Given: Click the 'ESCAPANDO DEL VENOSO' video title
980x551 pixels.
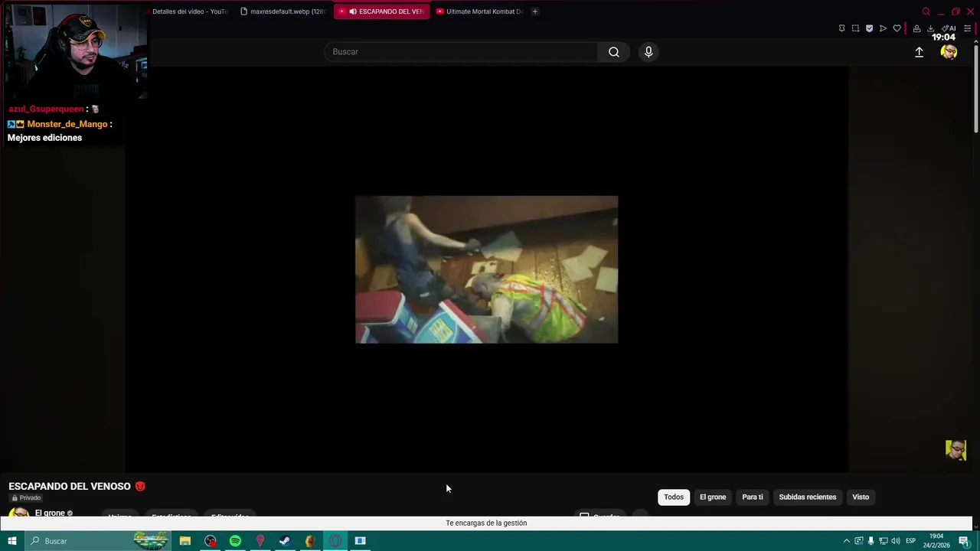Looking at the screenshot, I should (x=70, y=486).
